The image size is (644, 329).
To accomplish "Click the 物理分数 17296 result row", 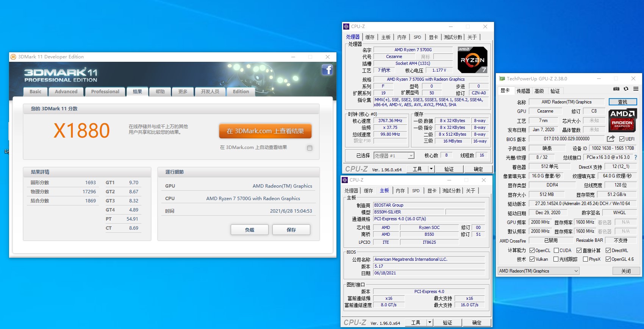I will tap(63, 192).
